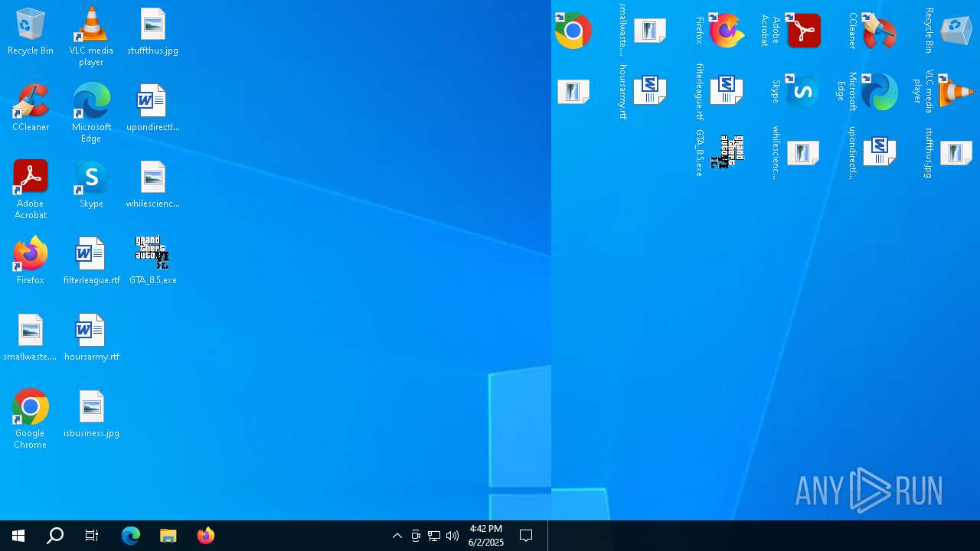Select the rotated Firefox shortcut on the right display
980x551 pixels.
pos(720,31)
